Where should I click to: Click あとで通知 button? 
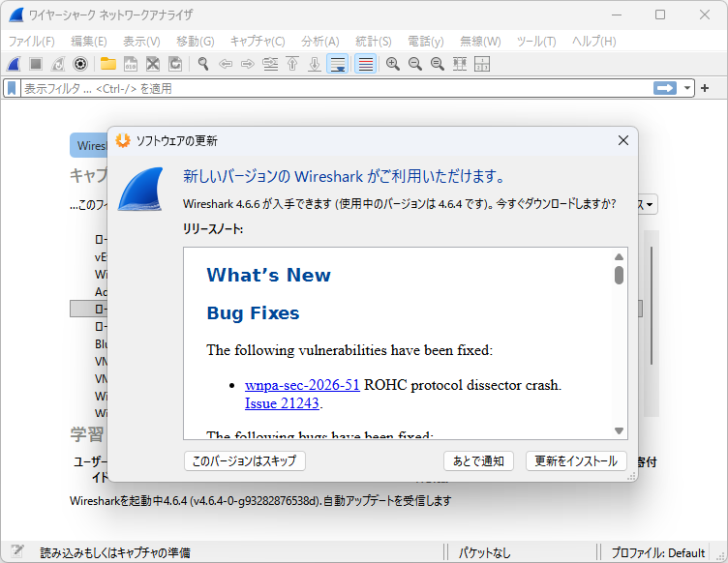click(x=478, y=461)
